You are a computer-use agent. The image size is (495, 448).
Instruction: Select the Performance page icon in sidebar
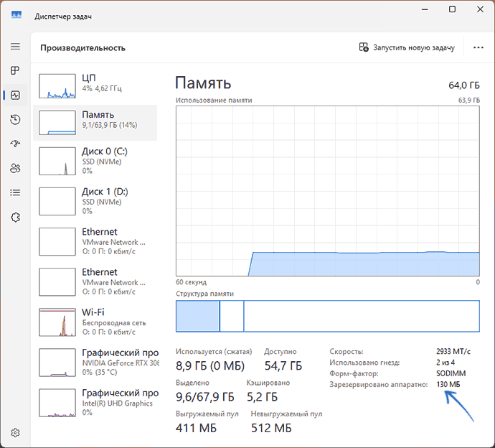15,95
